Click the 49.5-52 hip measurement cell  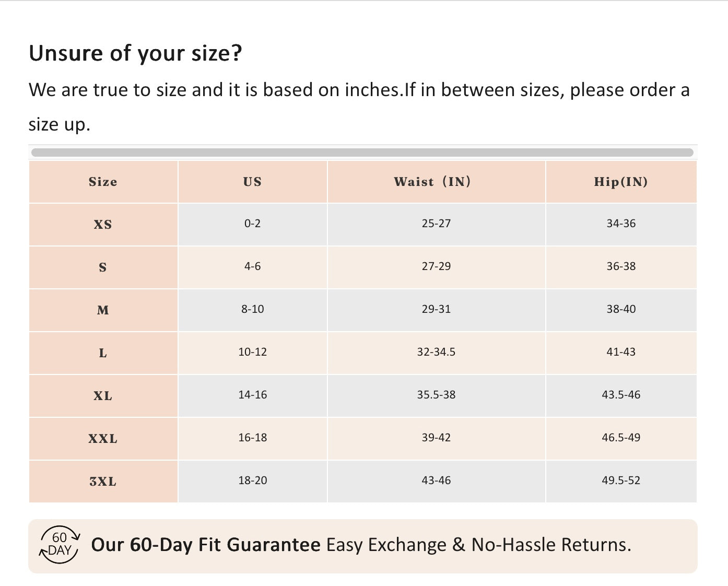(620, 480)
